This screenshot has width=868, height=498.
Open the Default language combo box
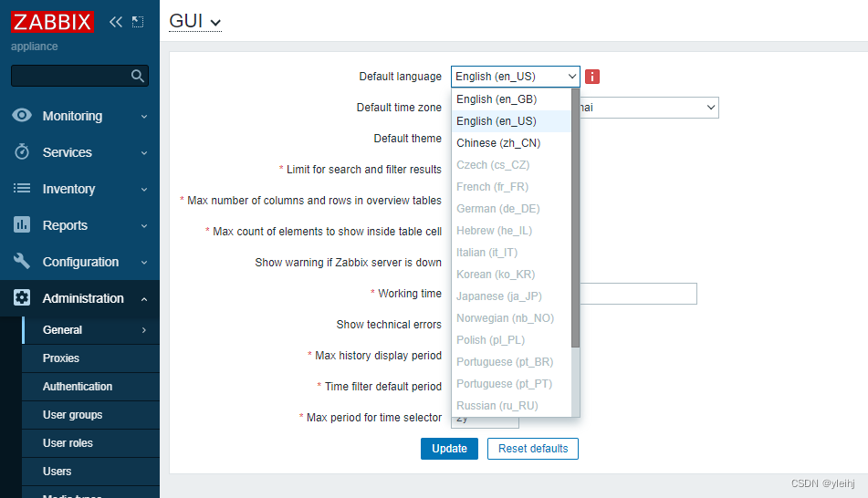515,77
